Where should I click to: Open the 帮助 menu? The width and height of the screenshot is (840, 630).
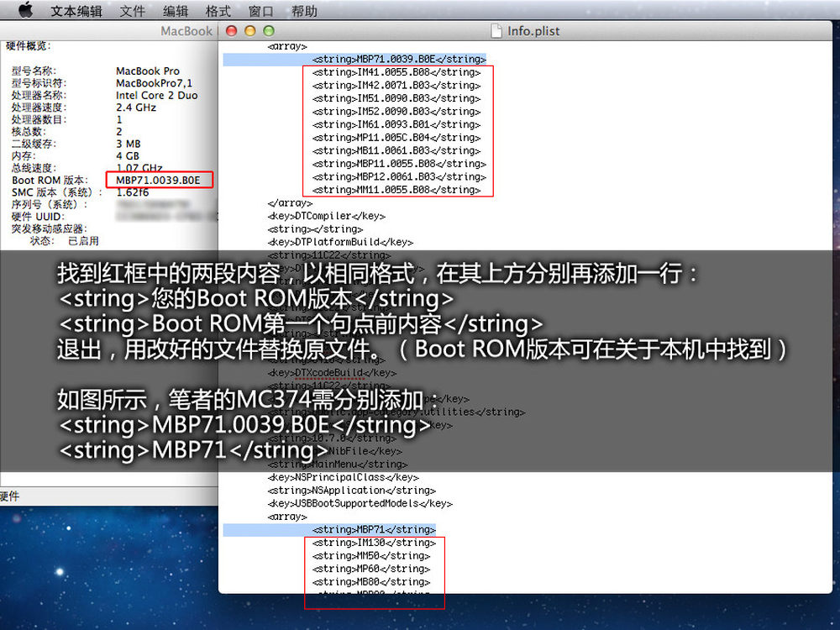304,11
